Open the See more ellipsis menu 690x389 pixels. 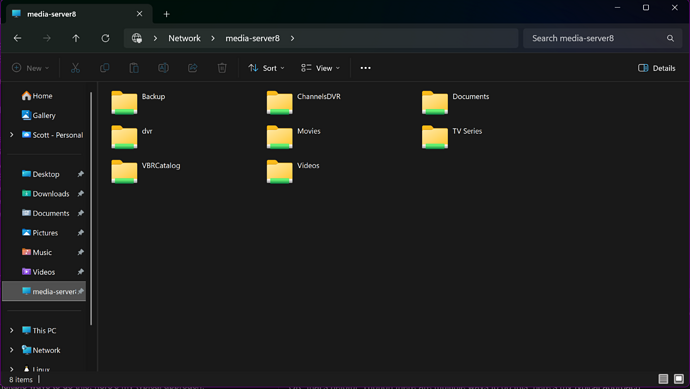(365, 68)
